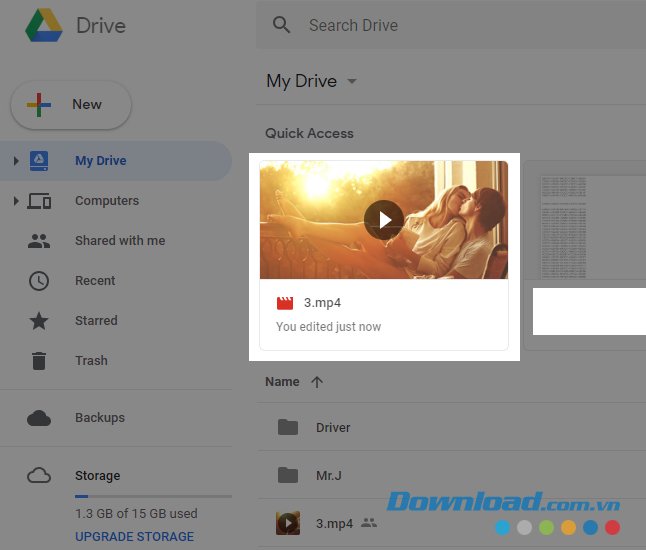Open the Recent section
The image size is (646, 550).
[x=95, y=281]
